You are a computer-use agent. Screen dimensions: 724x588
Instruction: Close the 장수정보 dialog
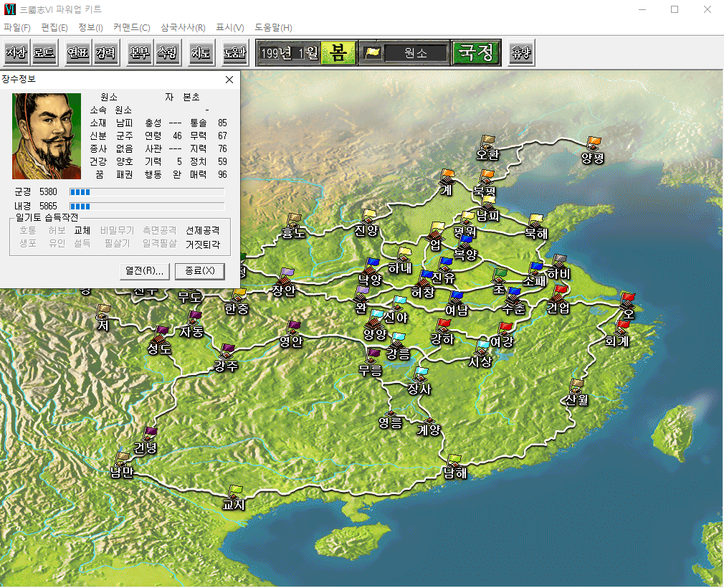click(x=229, y=80)
